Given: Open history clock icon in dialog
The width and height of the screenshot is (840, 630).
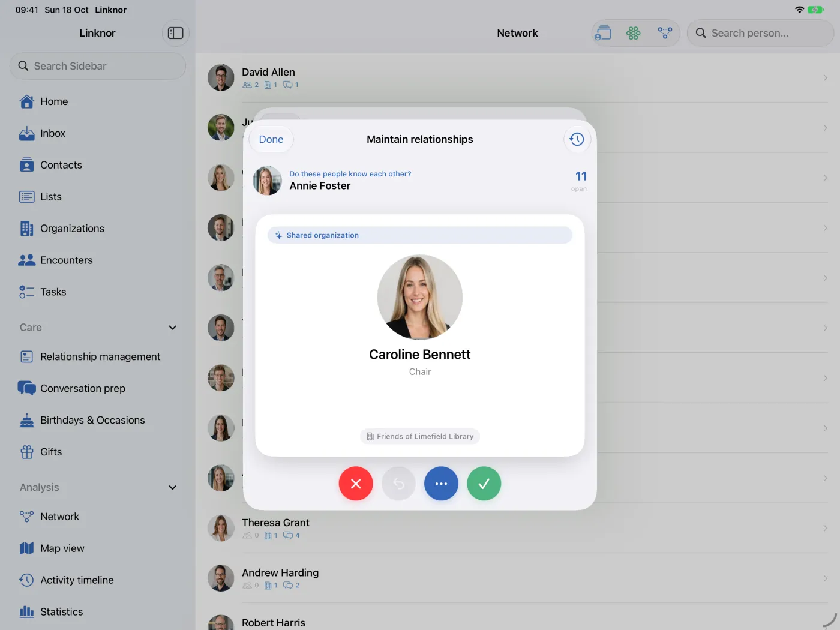Looking at the screenshot, I should 577,139.
